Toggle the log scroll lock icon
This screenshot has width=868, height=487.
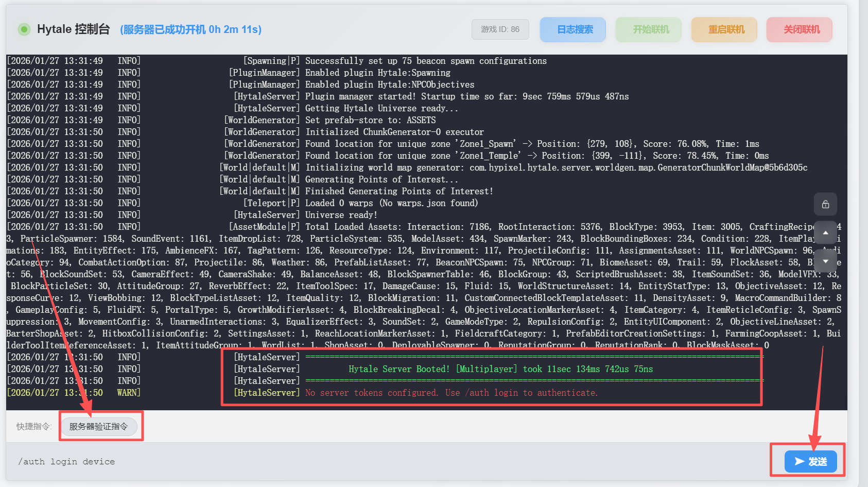(825, 204)
